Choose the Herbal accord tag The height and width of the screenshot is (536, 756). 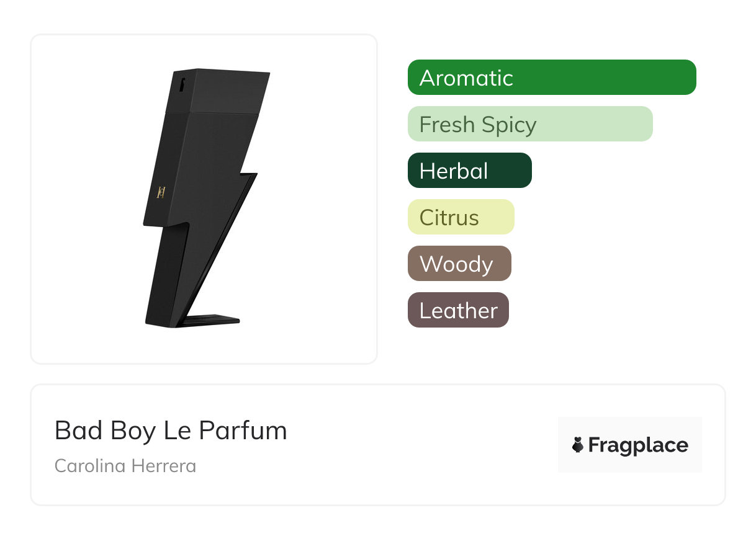click(470, 171)
